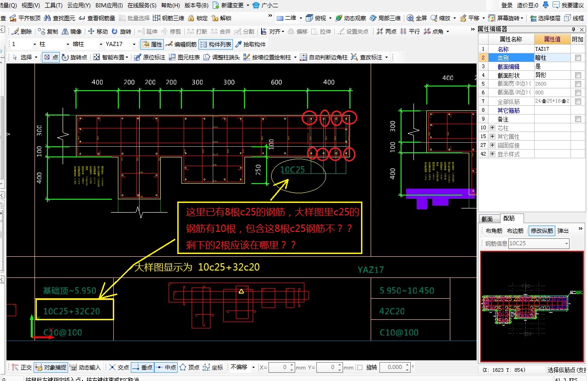Select the 旋转 rotate tool
This screenshot has height=381, width=588.
[x=122, y=31]
